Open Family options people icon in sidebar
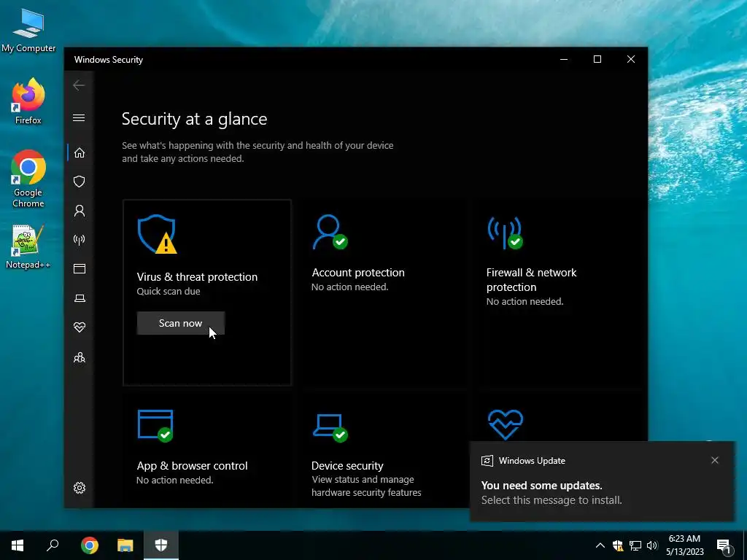Image resolution: width=747 pixels, height=560 pixels. point(80,357)
